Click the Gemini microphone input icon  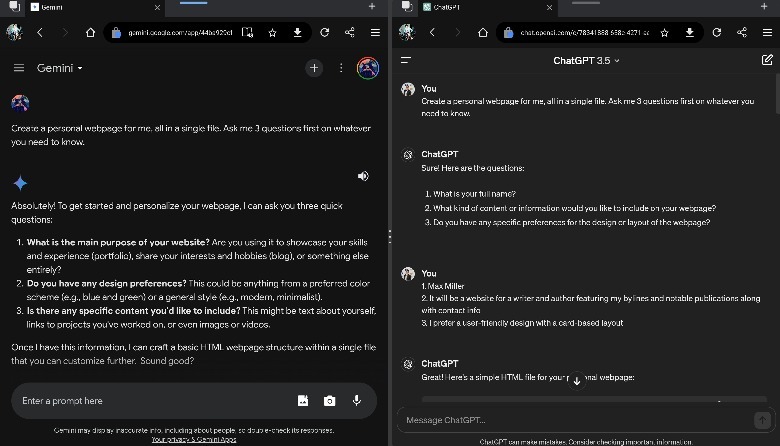(356, 401)
